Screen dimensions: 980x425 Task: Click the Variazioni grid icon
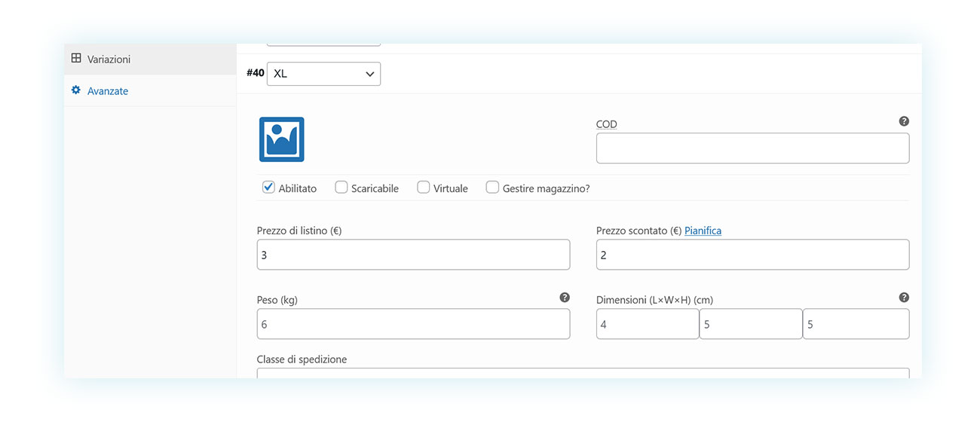tap(76, 58)
